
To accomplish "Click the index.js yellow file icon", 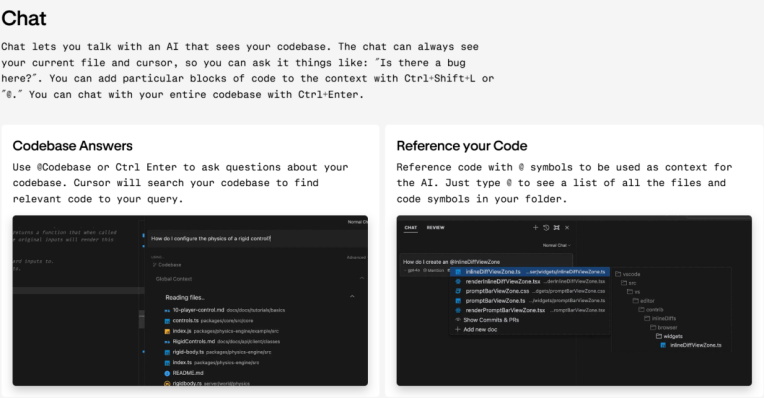I will click(x=167, y=332).
